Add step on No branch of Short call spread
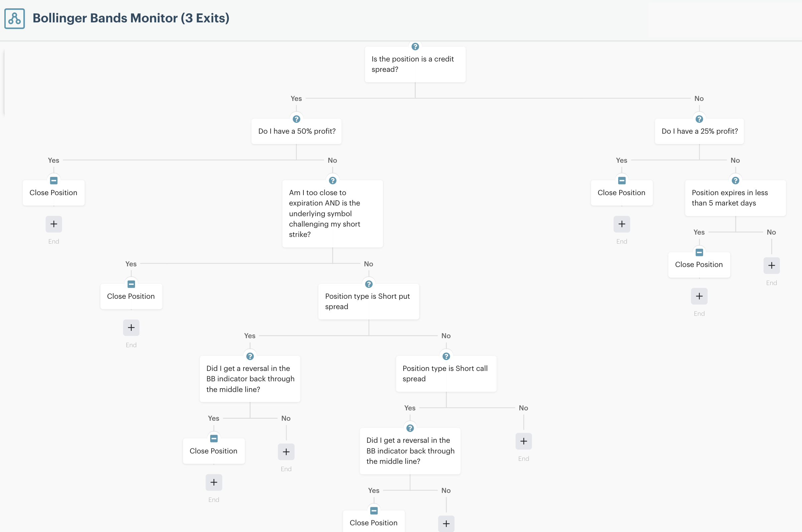Screen dimensions: 802x532 coord(523,441)
